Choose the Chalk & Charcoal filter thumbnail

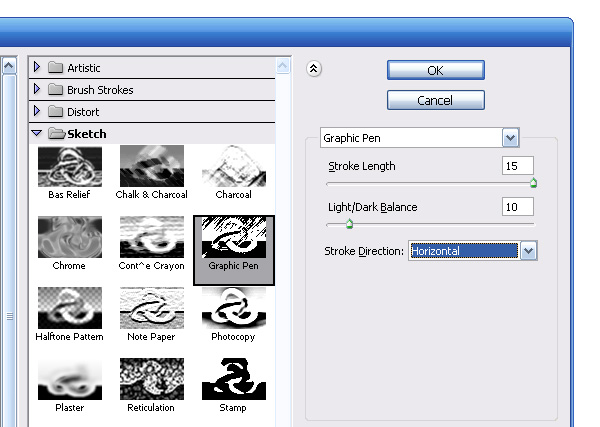click(152, 166)
